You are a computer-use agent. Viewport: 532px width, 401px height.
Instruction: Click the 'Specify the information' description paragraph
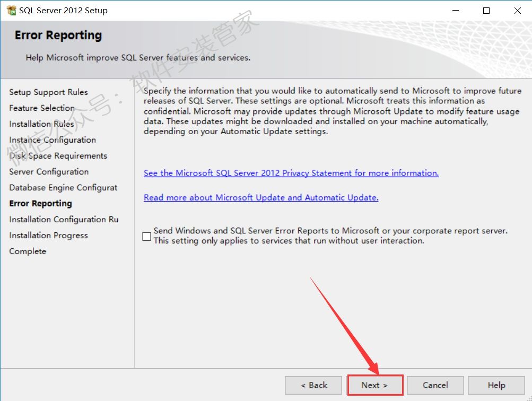[x=333, y=111]
